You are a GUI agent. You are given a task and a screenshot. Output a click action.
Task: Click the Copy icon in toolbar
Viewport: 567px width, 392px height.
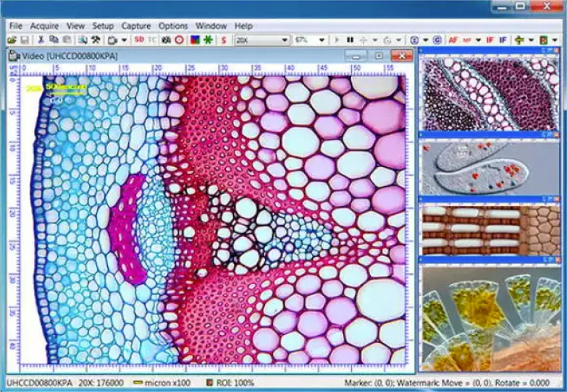[54, 40]
